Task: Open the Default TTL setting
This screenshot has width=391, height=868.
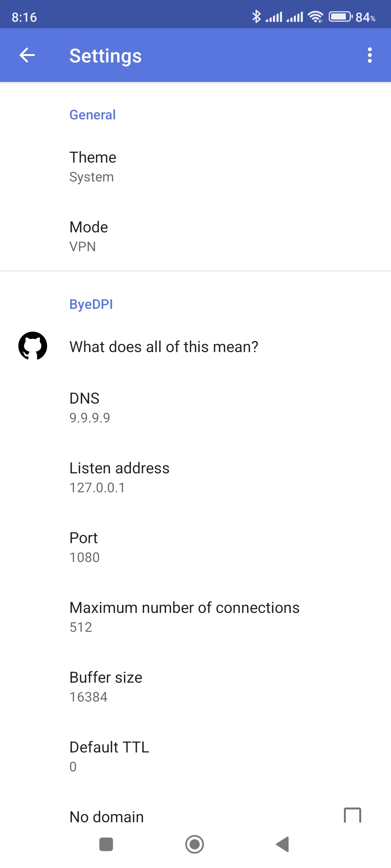Action: (109, 756)
